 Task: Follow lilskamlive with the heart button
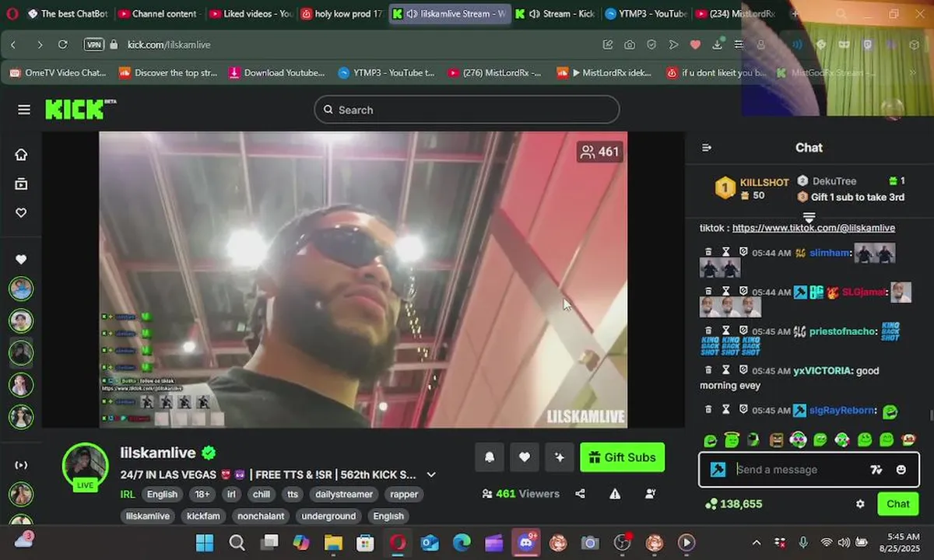point(525,457)
